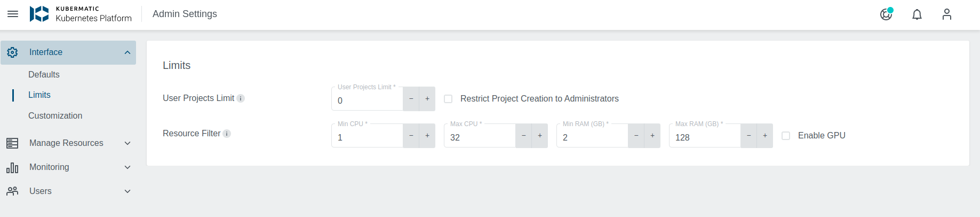980x217 pixels.
Task: Expand the Manage Resources section
Action: 128,143
